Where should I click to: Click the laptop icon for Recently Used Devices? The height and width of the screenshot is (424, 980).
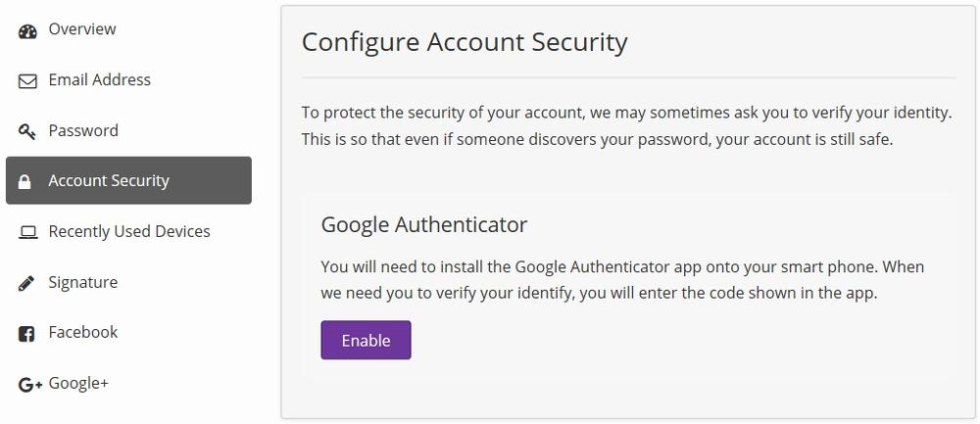coord(28,232)
